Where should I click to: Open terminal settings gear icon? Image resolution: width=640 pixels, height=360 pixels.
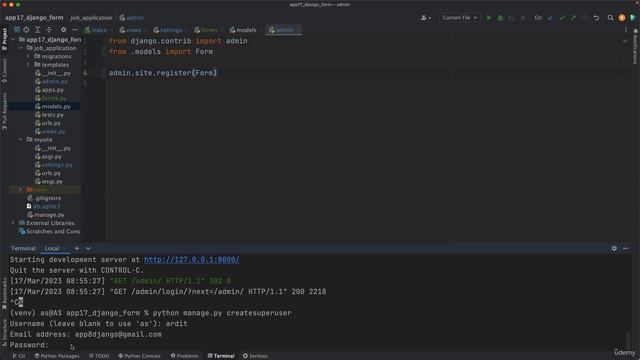pyautogui.click(x=614, y=248)
